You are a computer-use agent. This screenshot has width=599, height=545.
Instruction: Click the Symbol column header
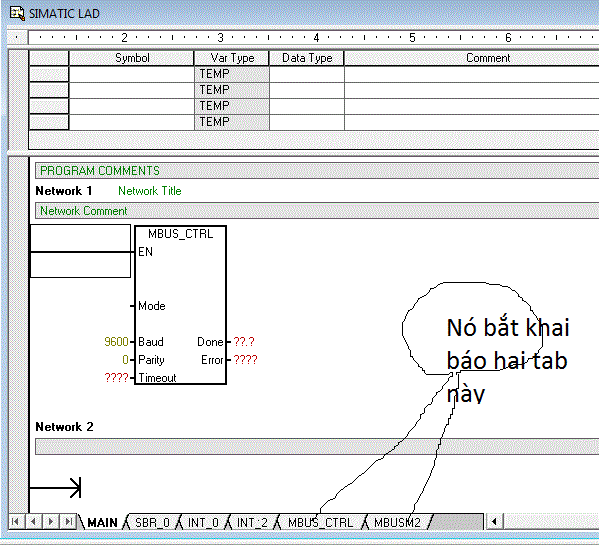pyautogui.click(x=132, y=58)
